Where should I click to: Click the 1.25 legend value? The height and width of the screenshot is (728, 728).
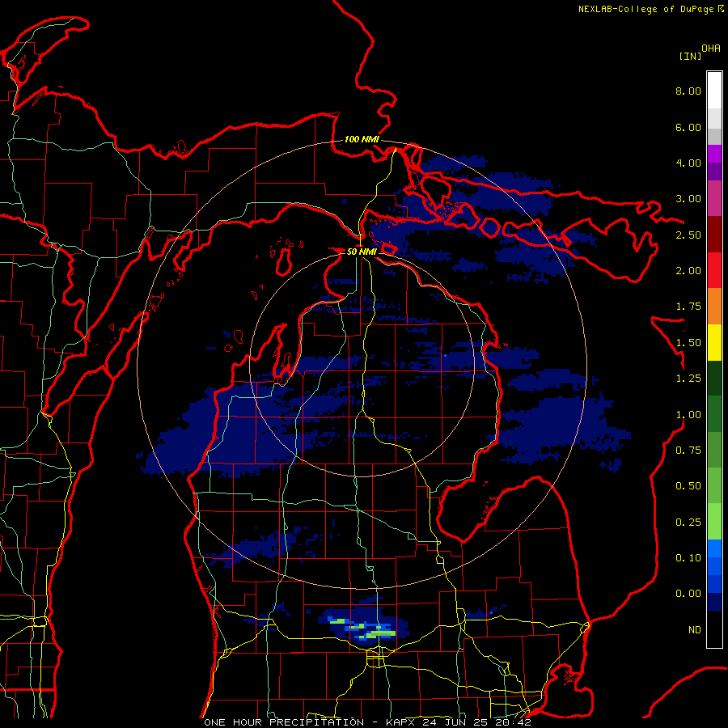[x=688, y=379]
